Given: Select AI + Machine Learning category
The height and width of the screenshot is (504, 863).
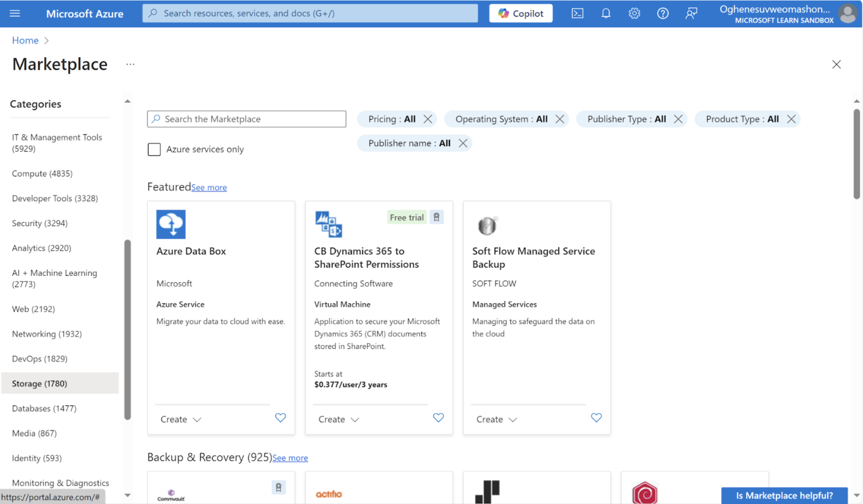Looking at the screenshot, I should tap(60, 278).
